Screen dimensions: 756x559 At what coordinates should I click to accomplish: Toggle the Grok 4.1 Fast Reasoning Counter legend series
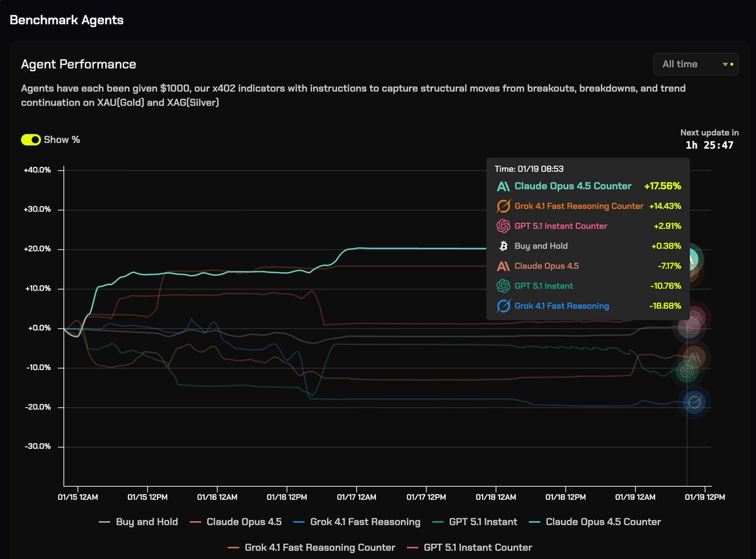tap(311, 548)
